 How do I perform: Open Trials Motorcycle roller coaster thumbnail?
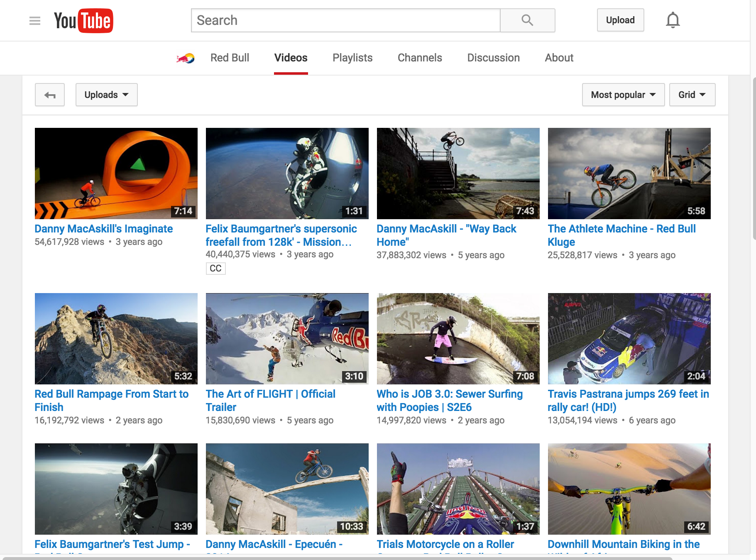click(458, 489)
